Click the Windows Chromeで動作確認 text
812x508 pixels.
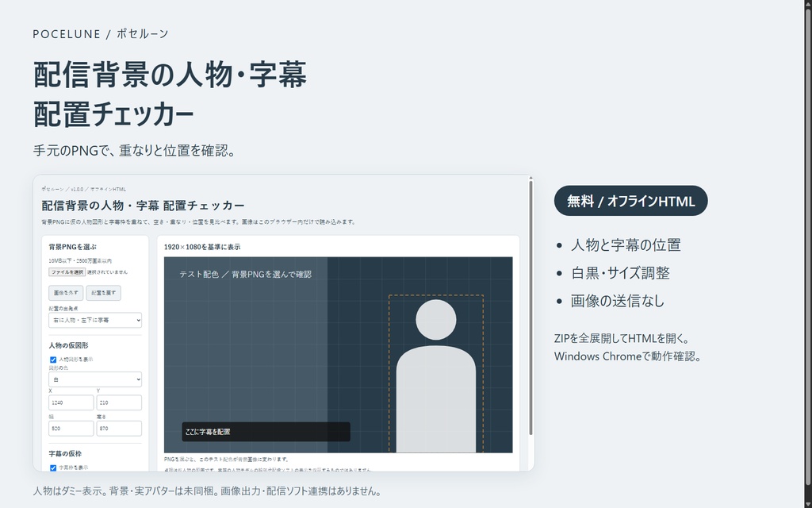pos(628,356)
